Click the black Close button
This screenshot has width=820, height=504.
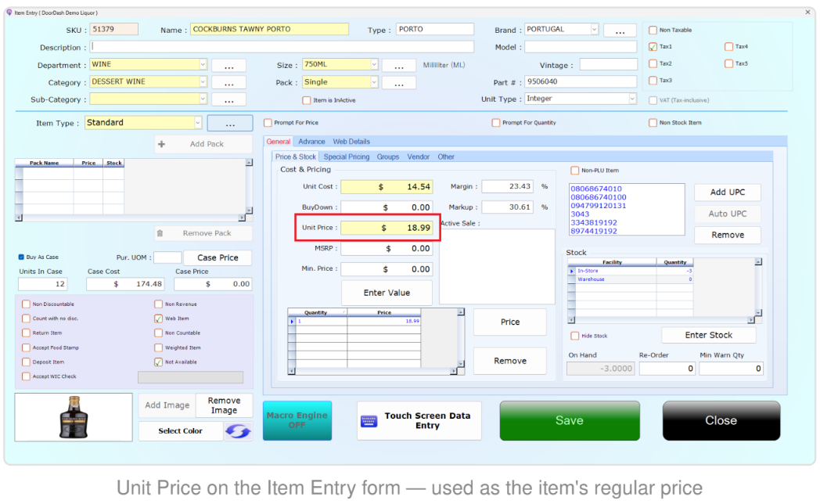[721, 421]
